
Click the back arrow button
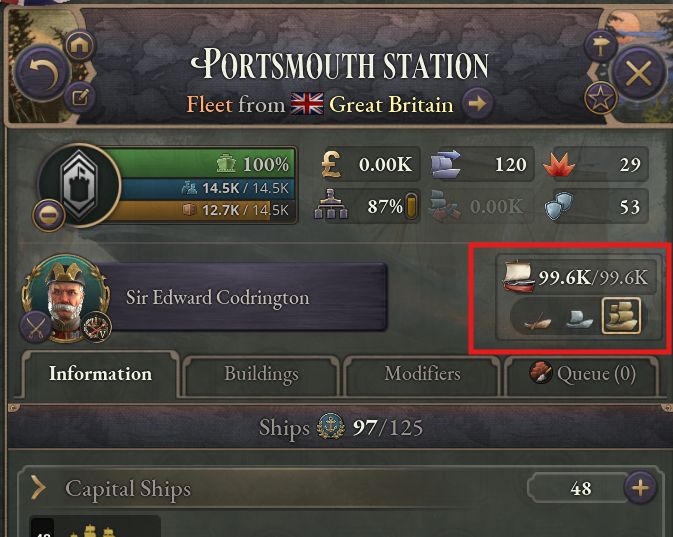click(41, 72)
